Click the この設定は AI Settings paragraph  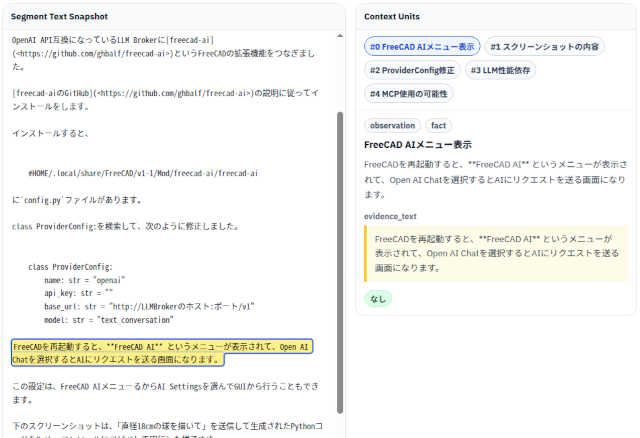(x=165, y=393)
